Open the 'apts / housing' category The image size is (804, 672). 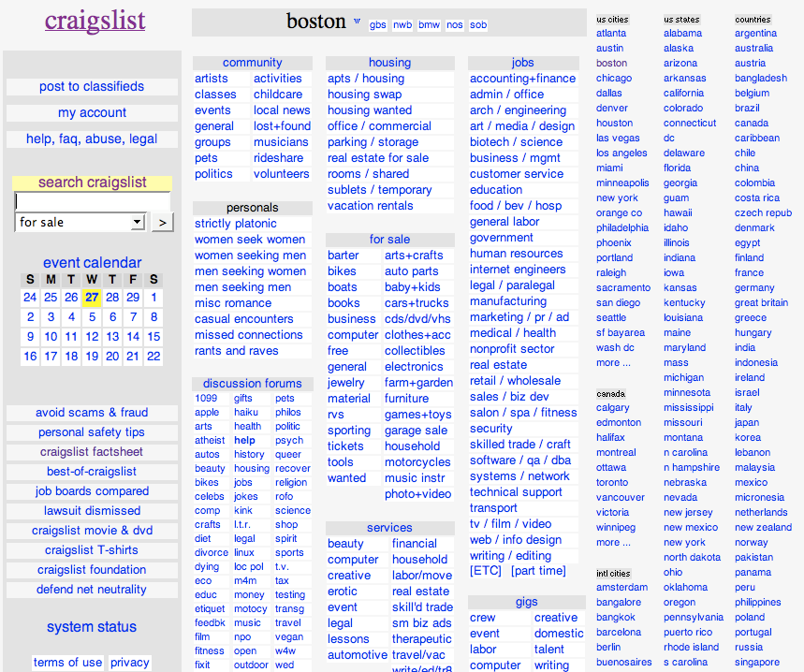pyautogui.click(x=366, y=79)
